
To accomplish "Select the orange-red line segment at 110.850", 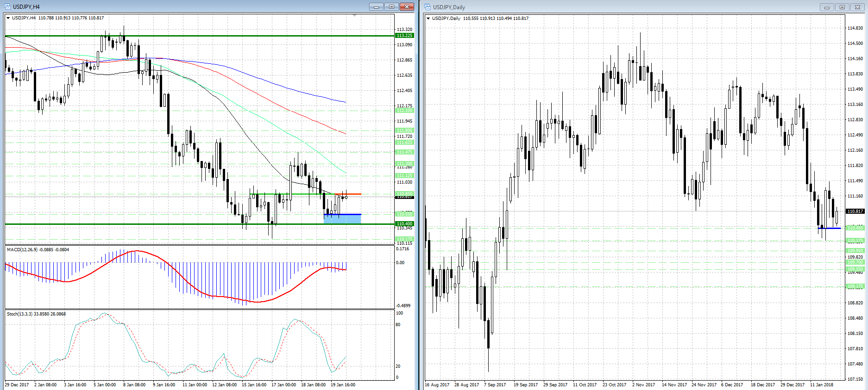I will tap(353, 194).
